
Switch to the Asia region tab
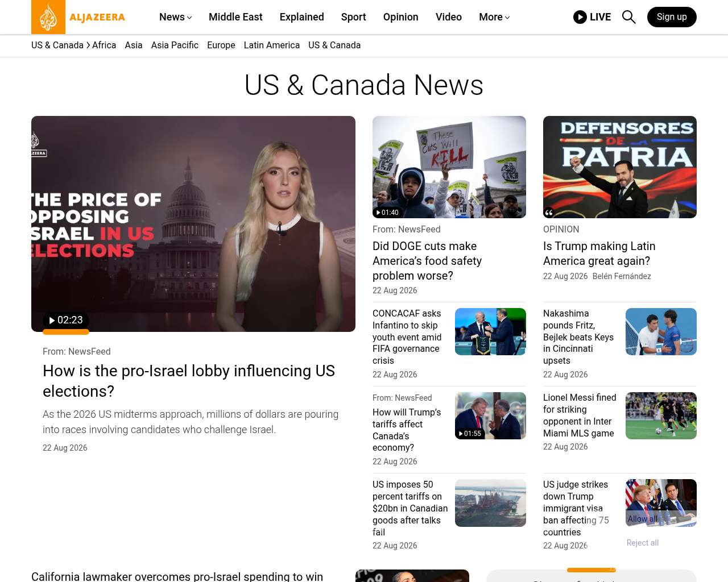(x=134, y=45)
